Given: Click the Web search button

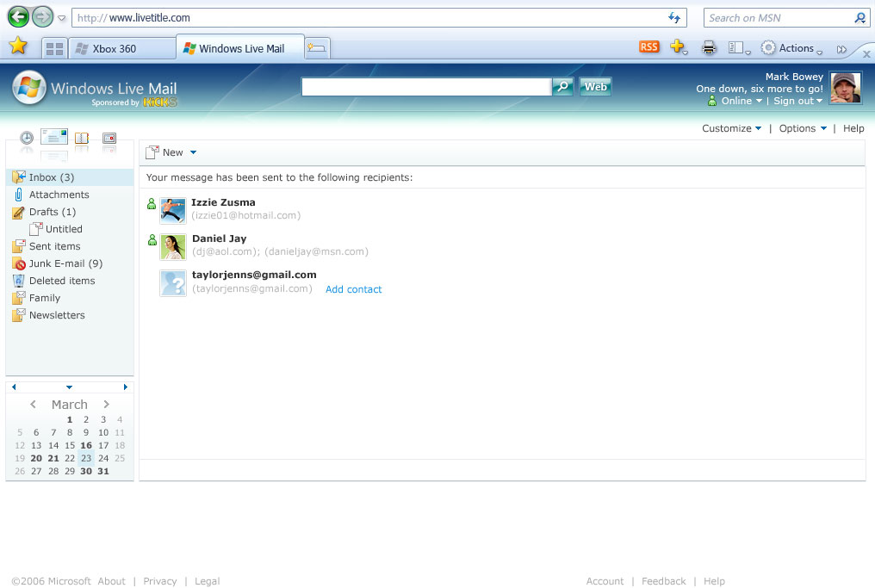Looking at the screenshot, I should tap(595, 86).
